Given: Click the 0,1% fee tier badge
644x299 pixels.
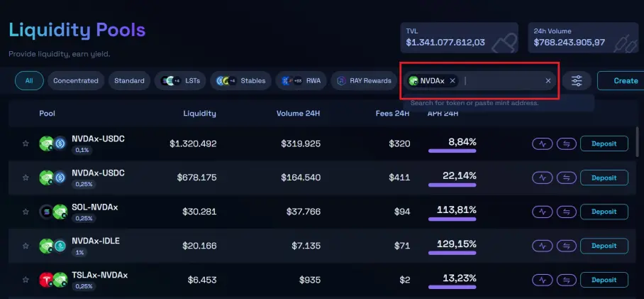Looking at the screenshot, I should click(82, 151).
